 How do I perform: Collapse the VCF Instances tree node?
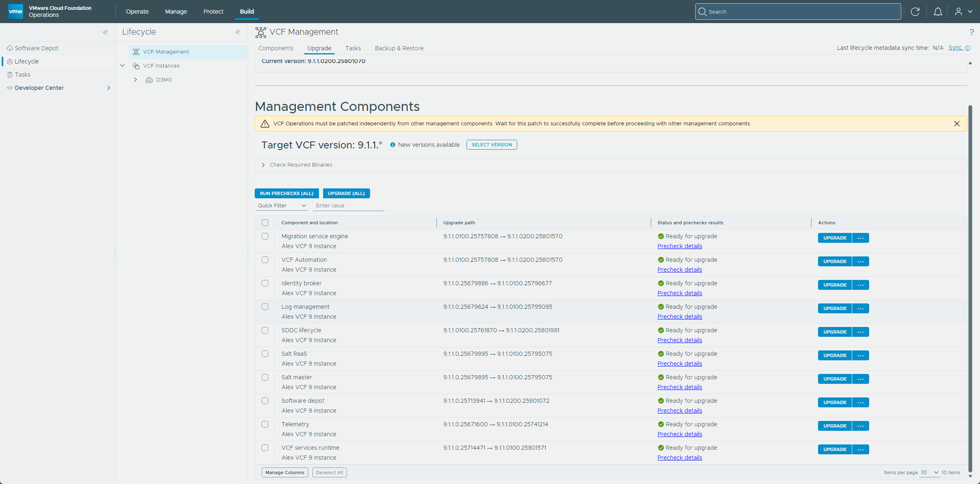(122, 66)
